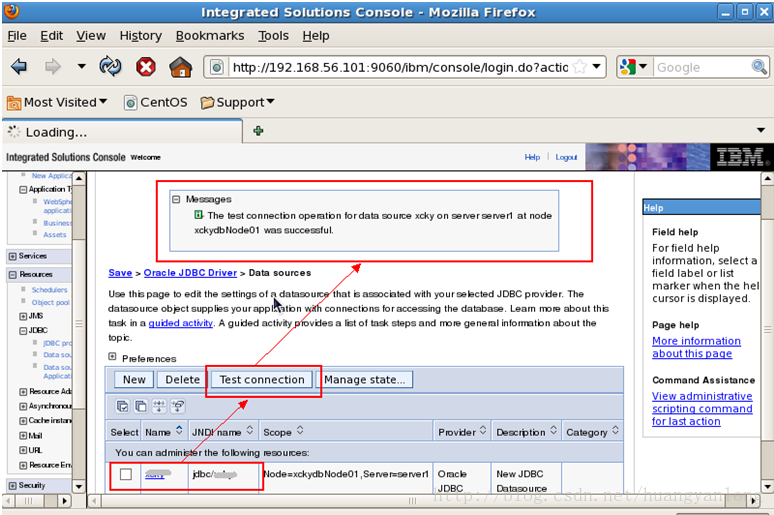Screen dimensions: 774x515
Task: Sort by JNDI name column arrows
Action: click(x=250, y=431)
